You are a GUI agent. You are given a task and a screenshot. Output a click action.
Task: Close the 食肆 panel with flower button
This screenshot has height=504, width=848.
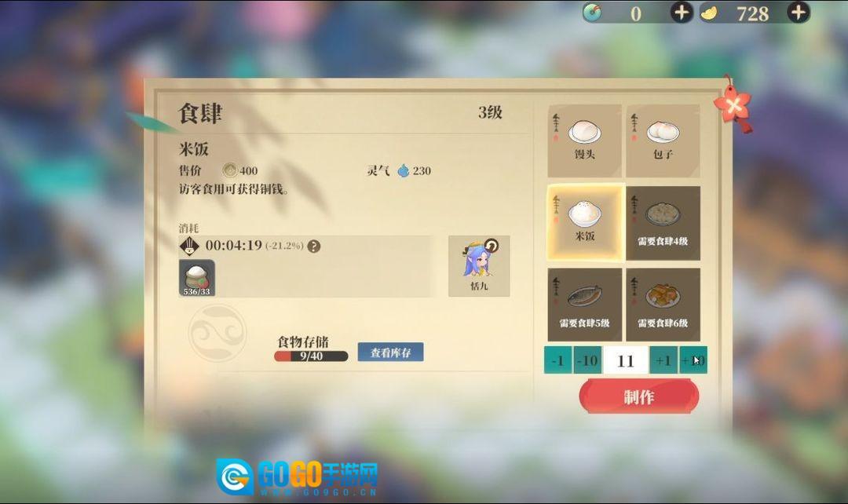(733, 105)
